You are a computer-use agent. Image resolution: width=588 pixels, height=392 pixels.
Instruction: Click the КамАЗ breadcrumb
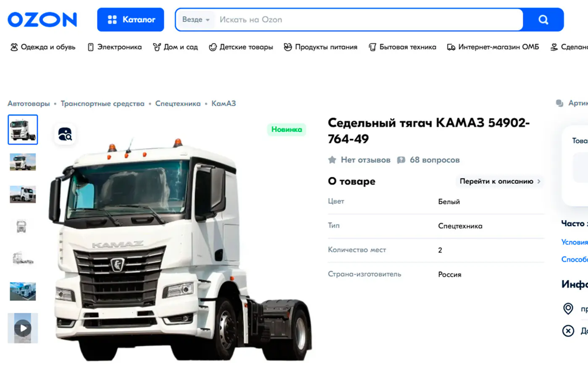[x=223, y=103]
